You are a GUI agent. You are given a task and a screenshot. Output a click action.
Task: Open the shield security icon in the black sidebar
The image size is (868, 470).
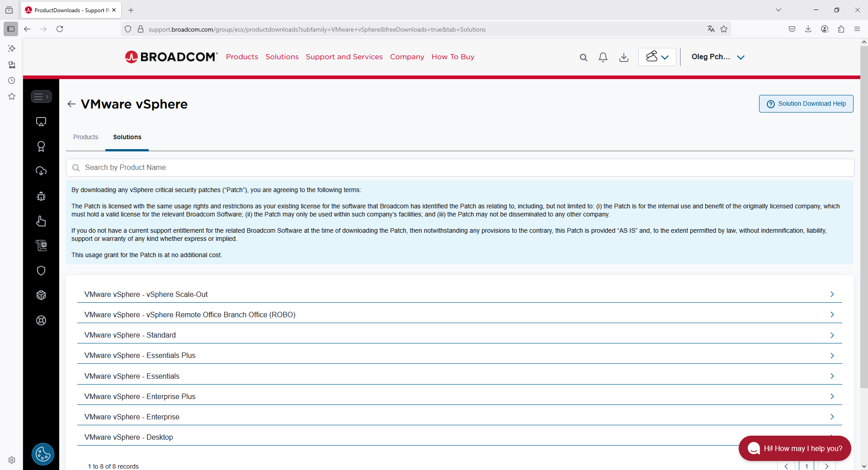41,271
